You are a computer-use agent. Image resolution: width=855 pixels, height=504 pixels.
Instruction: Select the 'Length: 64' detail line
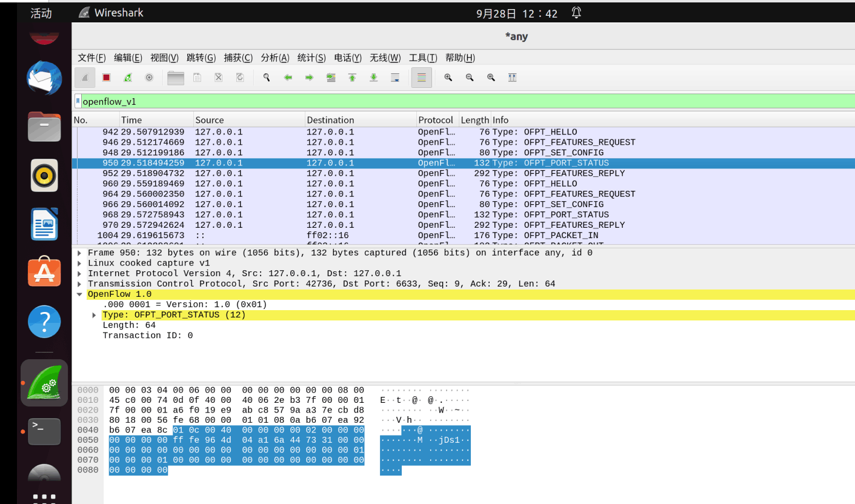(x=129, y=325)
